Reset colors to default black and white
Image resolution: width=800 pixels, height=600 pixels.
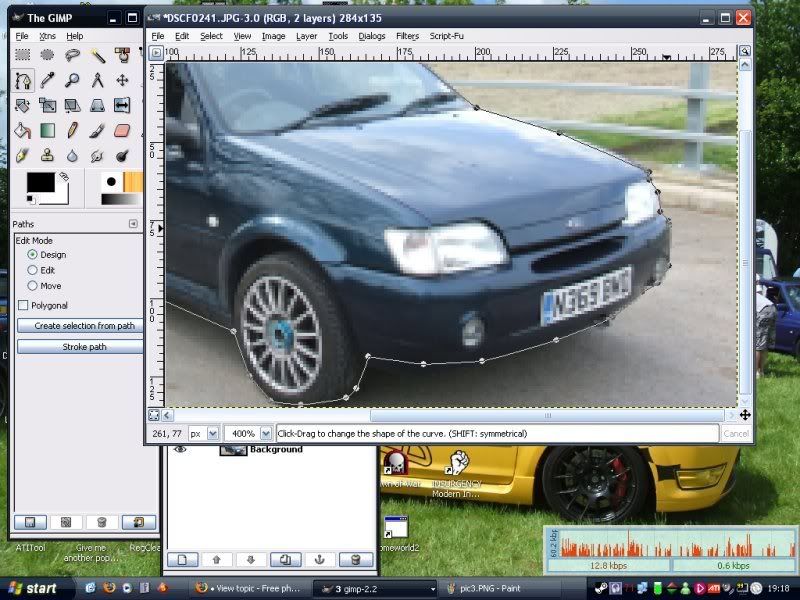(x=31, y=199)
